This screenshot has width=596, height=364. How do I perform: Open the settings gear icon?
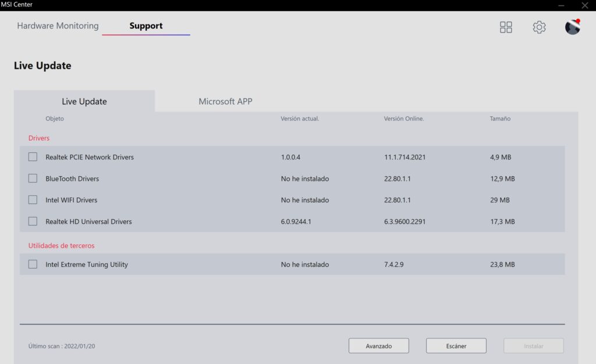(x=539, y=27)
